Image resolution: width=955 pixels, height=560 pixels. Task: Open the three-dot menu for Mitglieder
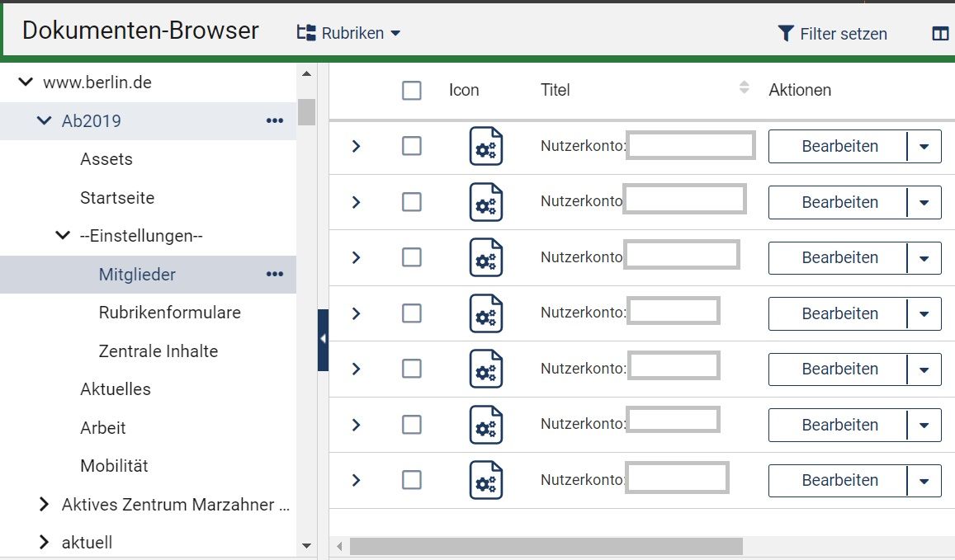pyautogui.click(x=275, y=275)
